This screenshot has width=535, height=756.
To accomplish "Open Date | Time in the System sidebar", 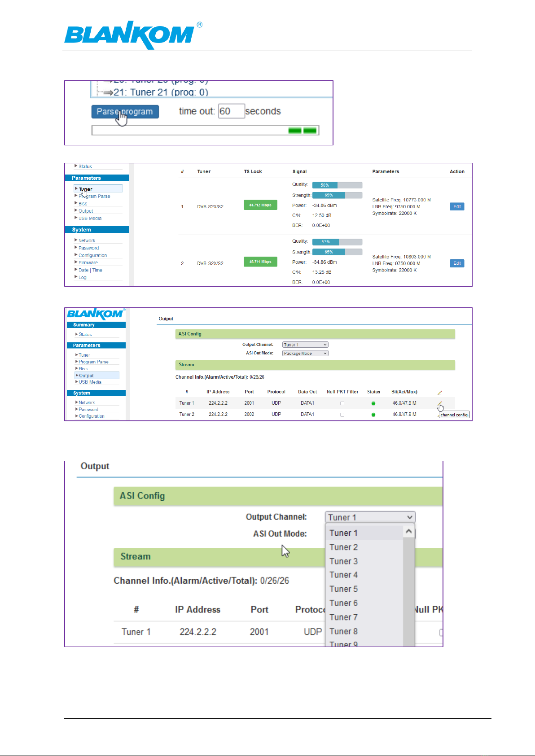I will click(90, 270).
